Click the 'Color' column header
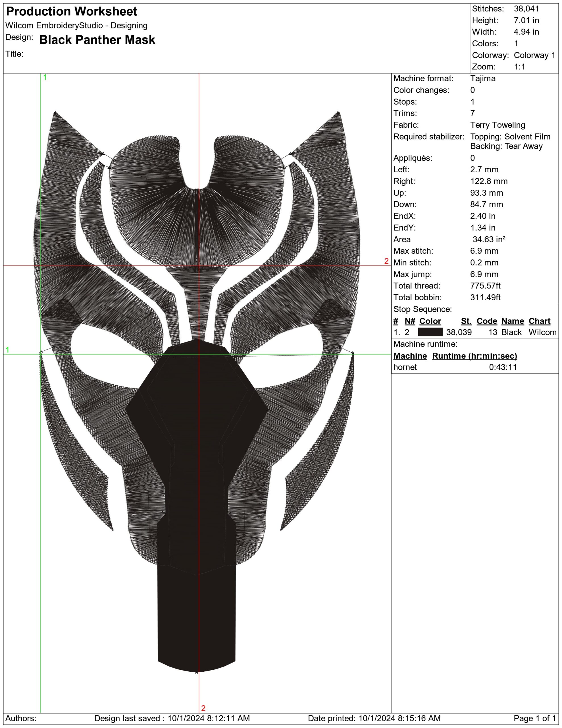Viewport: 562px width, 728px height. (x=430, y=321)
